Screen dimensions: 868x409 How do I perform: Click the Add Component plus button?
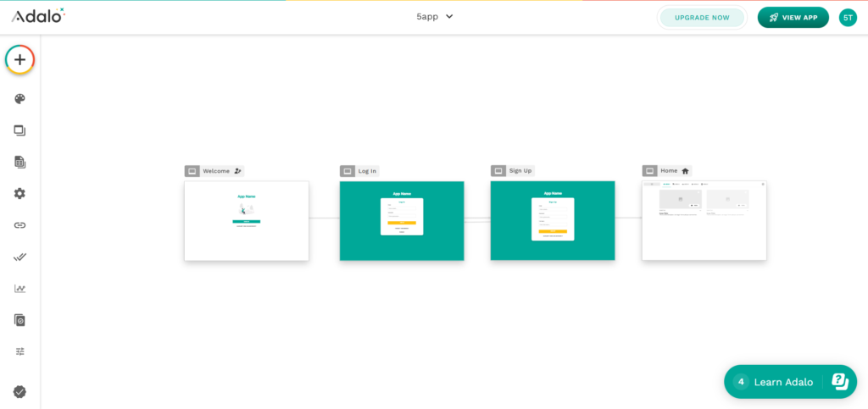point(20,59)
